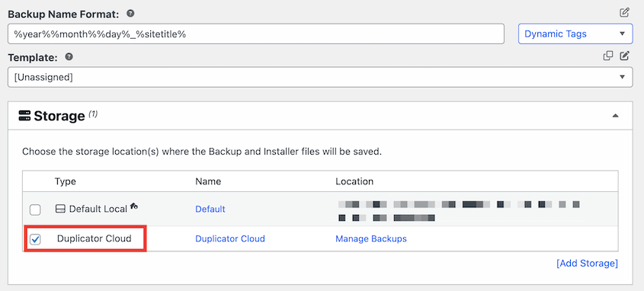
Task: Open the Default storage name link
Action: coord(210,209)
